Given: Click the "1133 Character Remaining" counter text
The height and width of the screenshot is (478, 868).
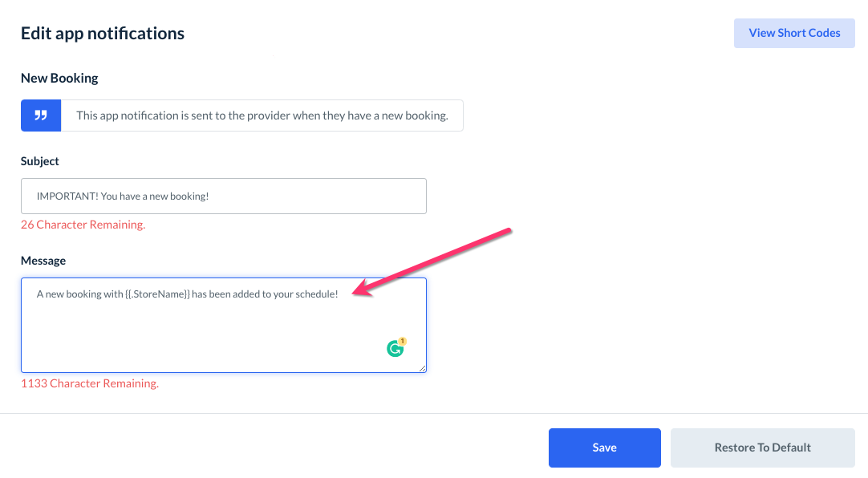Looking at the screenshot, I should (x=90, y=383).
